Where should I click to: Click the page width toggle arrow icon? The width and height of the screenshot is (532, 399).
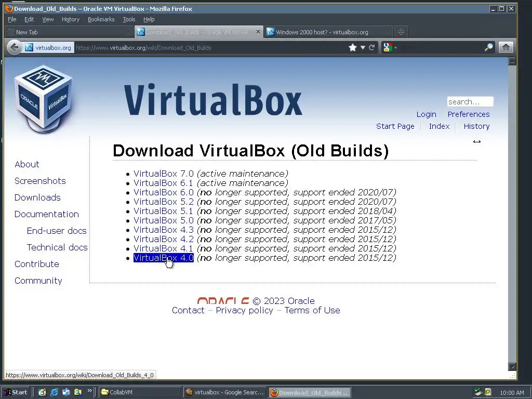coord(477,141)
